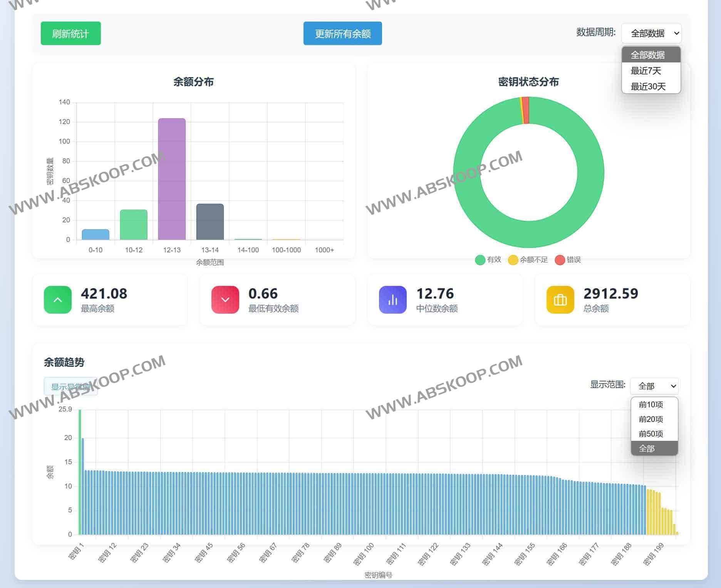721x588 pixels.
Task: Click the red down-arrow icon on 最低有效余额 card
Action: coord(225,300)
